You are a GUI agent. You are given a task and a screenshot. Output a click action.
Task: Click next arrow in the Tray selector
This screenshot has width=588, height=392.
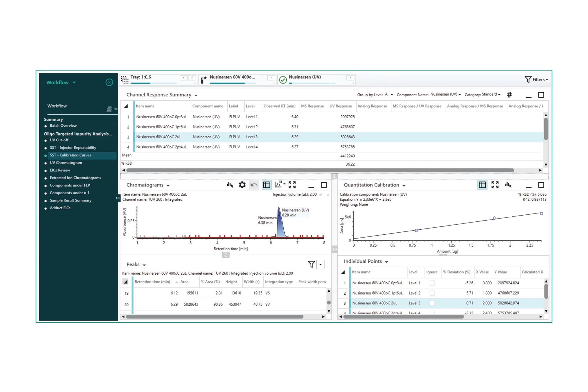click(x=192, y=78)
